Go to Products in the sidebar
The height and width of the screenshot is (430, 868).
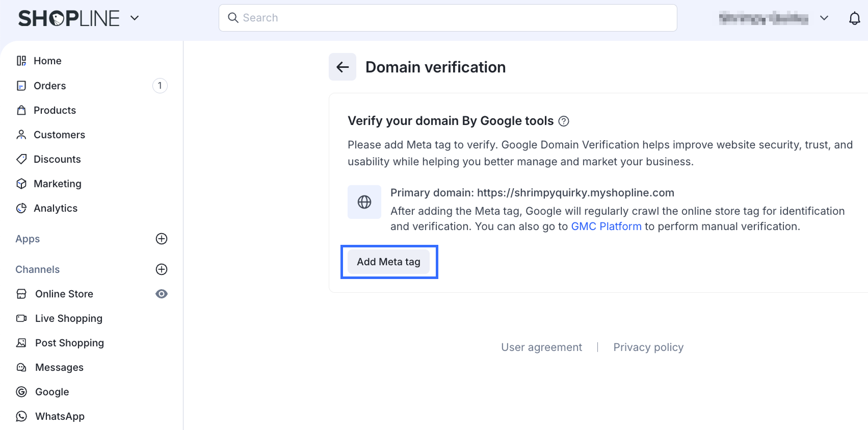tap(55, 110)
